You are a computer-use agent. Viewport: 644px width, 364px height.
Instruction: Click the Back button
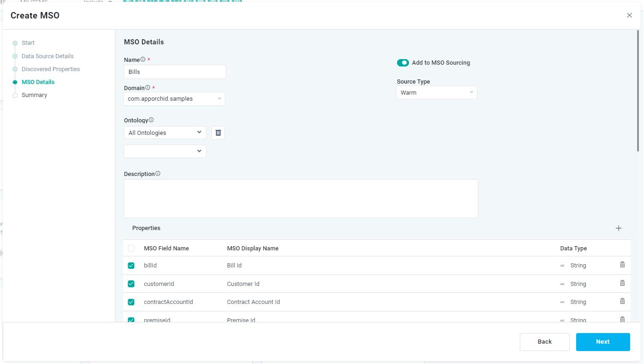coord(544,342)
